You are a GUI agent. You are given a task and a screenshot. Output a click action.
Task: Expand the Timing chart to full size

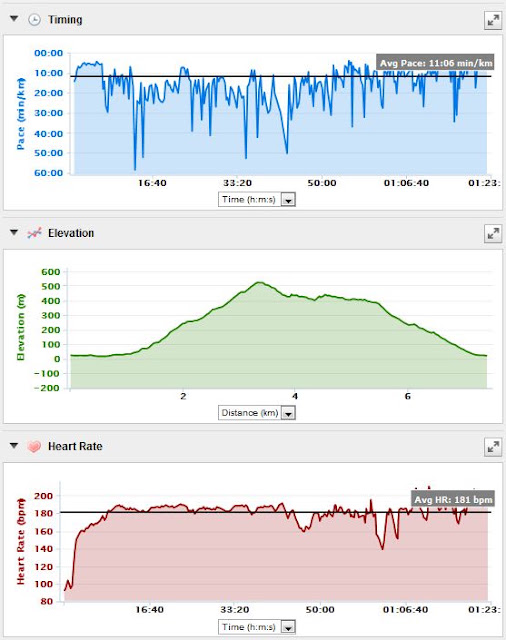coord(493,20)
